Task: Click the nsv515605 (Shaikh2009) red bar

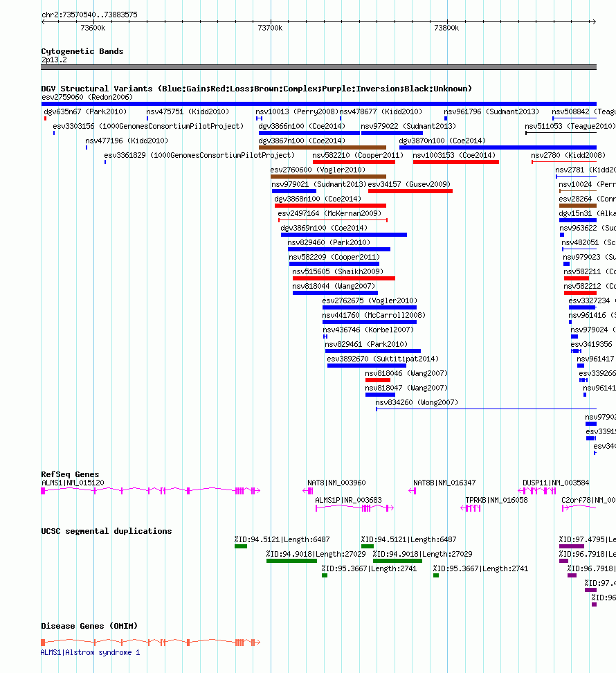Action: (343, 279)
